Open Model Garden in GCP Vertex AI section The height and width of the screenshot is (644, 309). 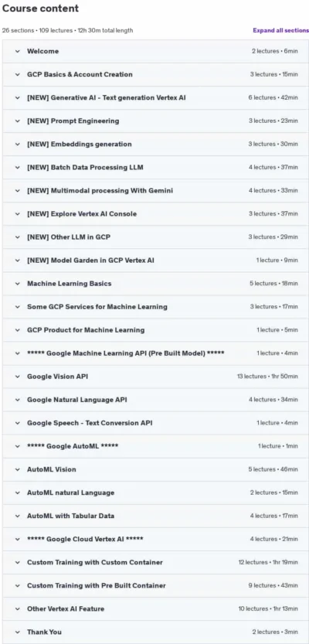156,261
